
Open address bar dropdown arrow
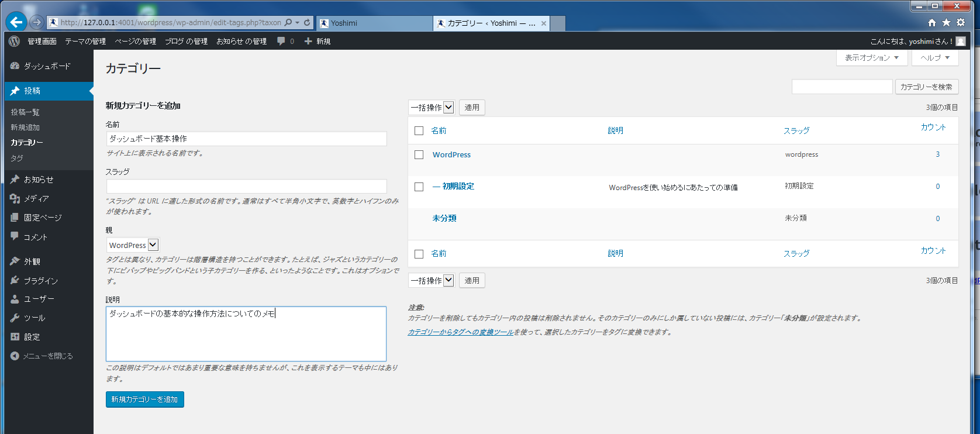tap(297, 23)
